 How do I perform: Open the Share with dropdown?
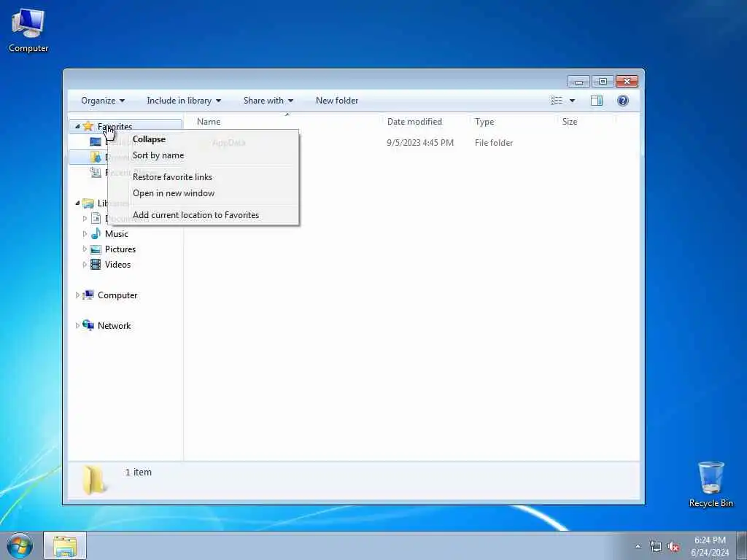pos(268,101)
